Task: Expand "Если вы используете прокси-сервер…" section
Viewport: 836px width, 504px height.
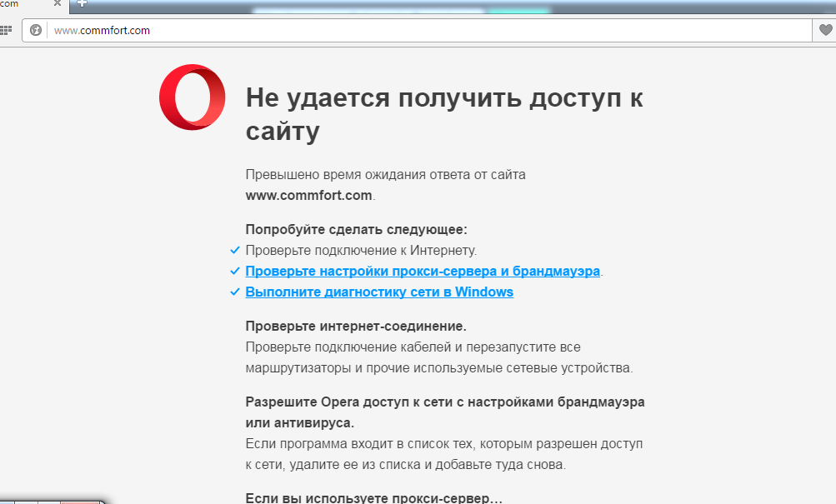Action: (x=373, y=498)
